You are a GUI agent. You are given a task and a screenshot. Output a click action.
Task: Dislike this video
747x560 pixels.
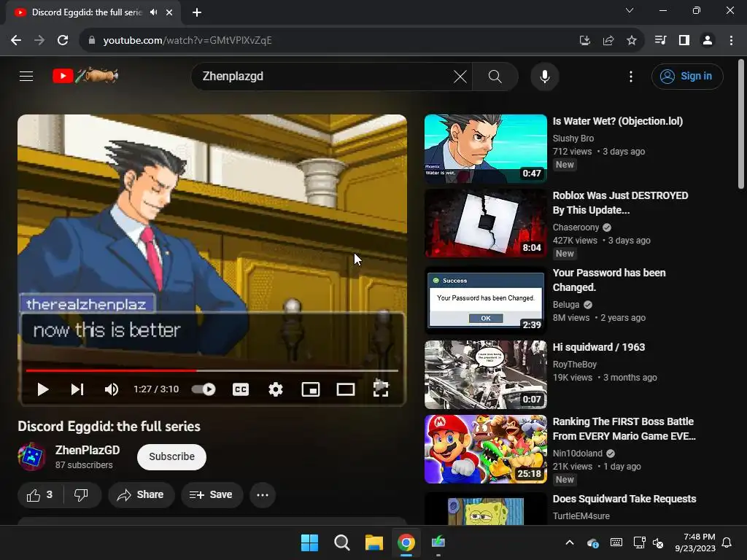pyautogui.click(x=82, y=495)
